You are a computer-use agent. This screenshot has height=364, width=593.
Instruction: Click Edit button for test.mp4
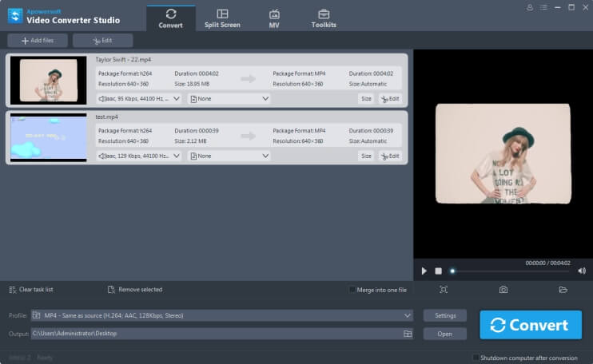click(390, 156)
